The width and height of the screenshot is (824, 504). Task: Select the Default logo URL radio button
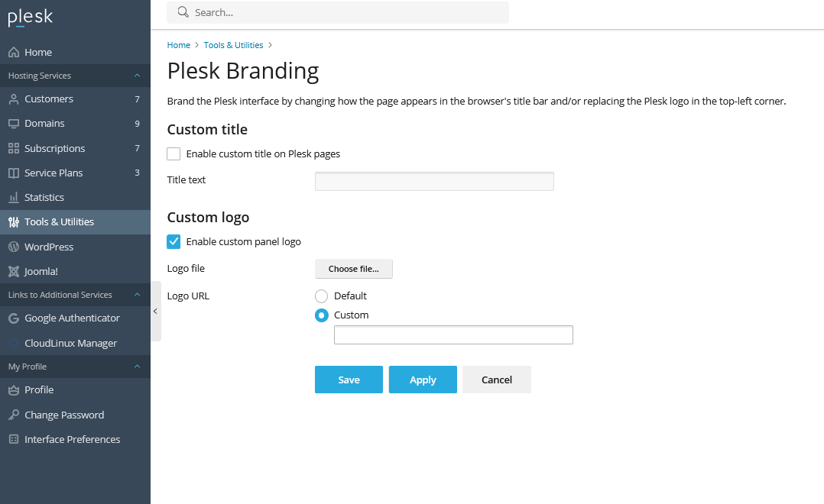tap(321, 296)
